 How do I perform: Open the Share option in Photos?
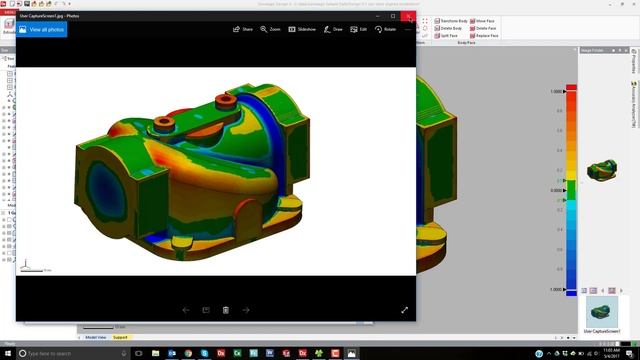pyautogui.click(x=243, y=29)
